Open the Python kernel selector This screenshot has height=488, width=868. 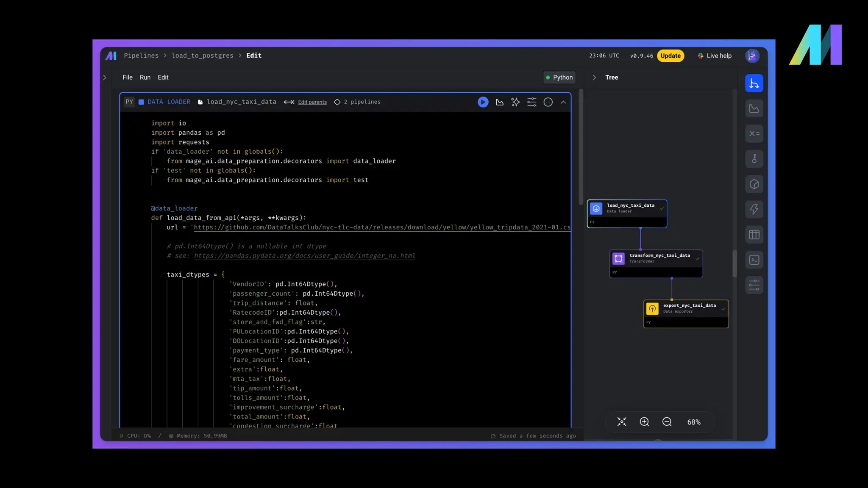pos(559,78)
